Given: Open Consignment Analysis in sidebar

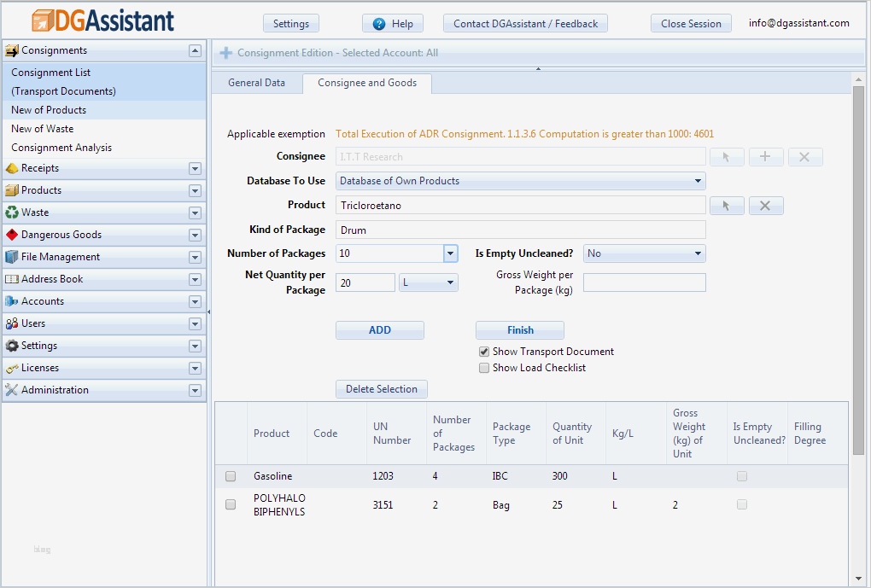Looking at the screenshot, I should 61,148.
